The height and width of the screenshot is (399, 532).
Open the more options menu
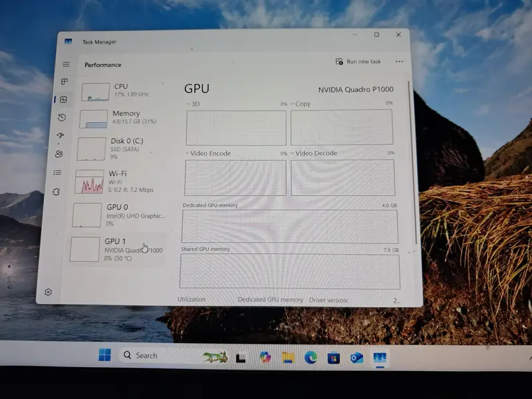coord(399,61)
